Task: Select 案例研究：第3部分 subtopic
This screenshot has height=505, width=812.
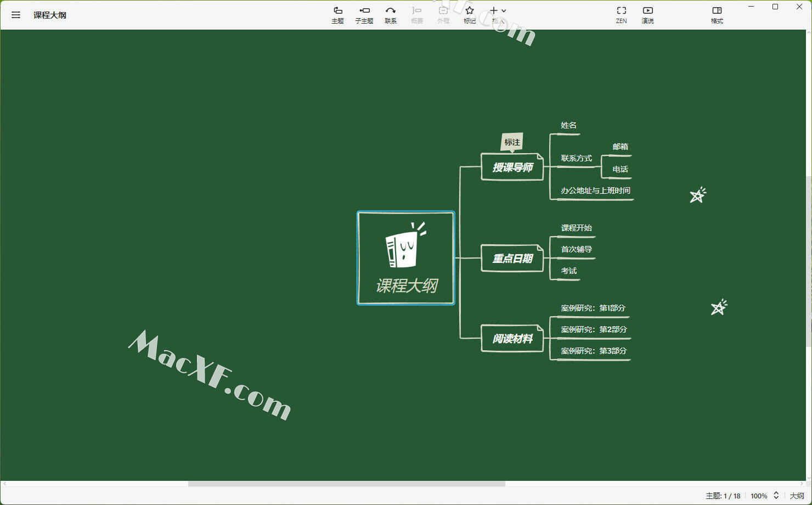Action: coord(594,351)
